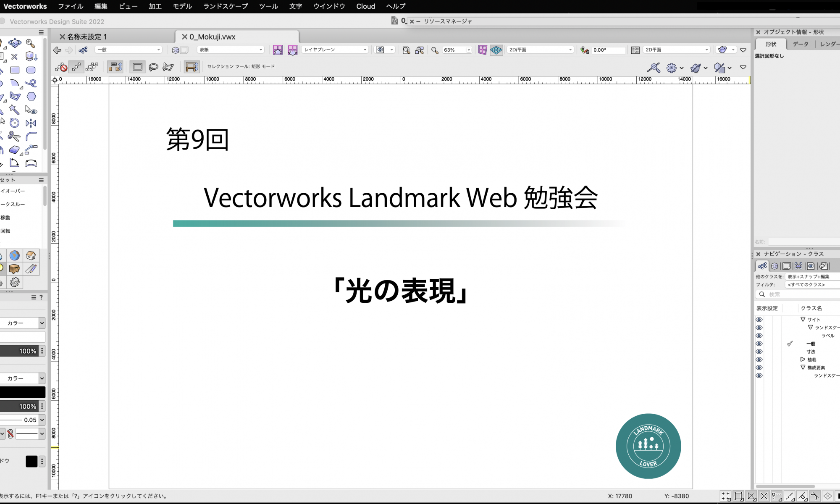This screenshot has height=504, width=840.
Task: Click the black drop shadow color swatch
Action: 31,461
